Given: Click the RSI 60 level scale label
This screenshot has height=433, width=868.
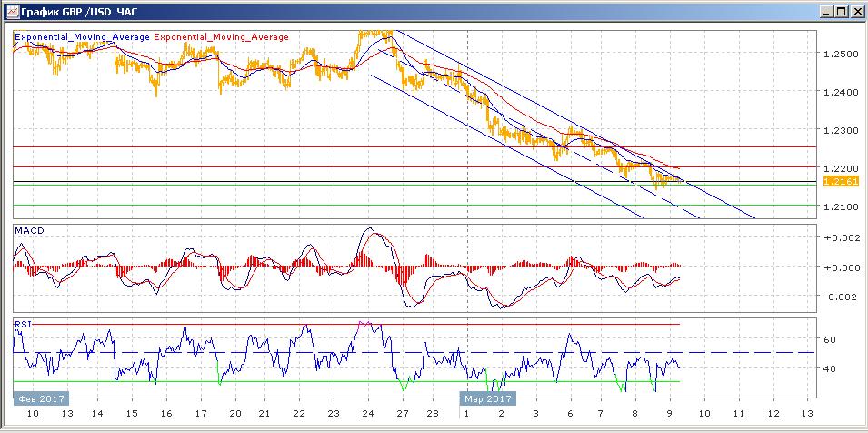Looking at the screenshot, I should pyautogui.click(x=830, y=339).
